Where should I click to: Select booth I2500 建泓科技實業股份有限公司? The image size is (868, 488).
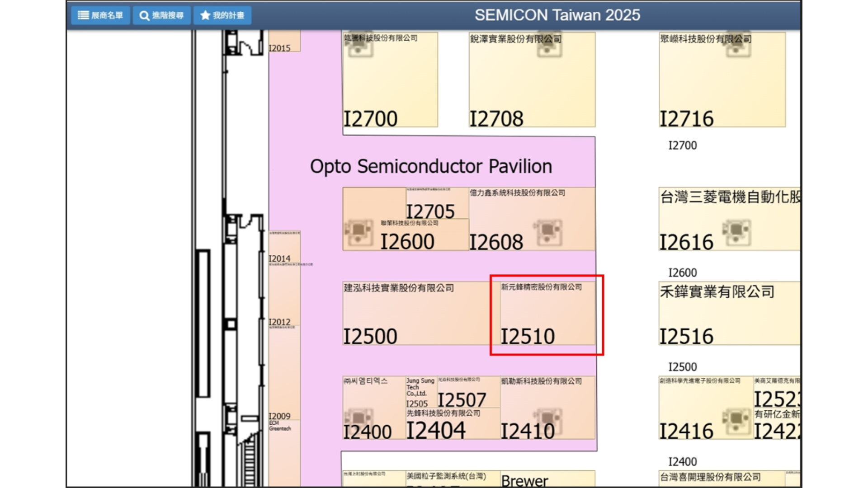(x=421, y=314)
